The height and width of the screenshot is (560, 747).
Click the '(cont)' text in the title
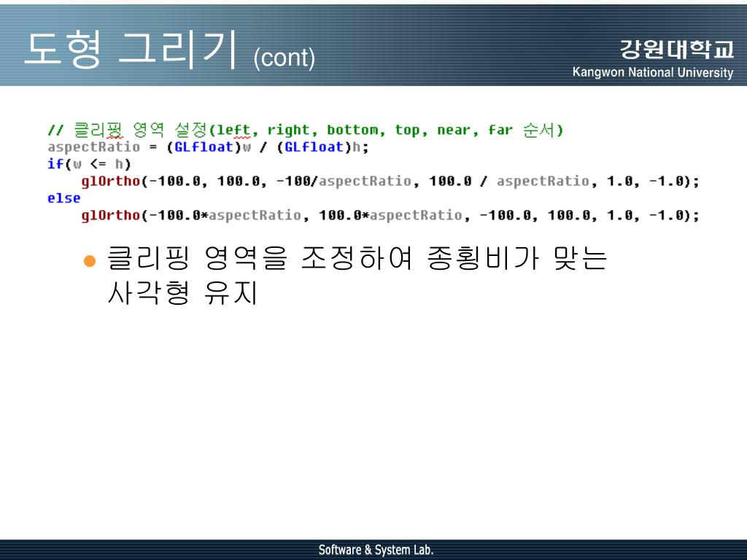click(x=285, y=58)
